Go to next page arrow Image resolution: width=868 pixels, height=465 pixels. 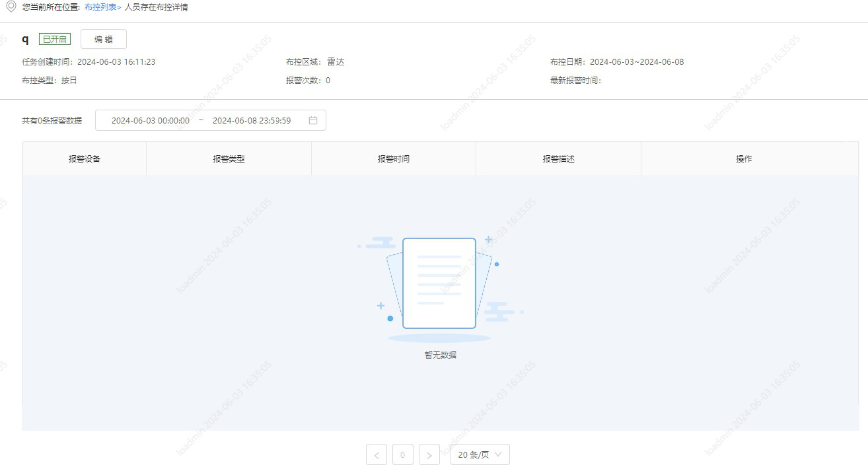coord(429,454)
